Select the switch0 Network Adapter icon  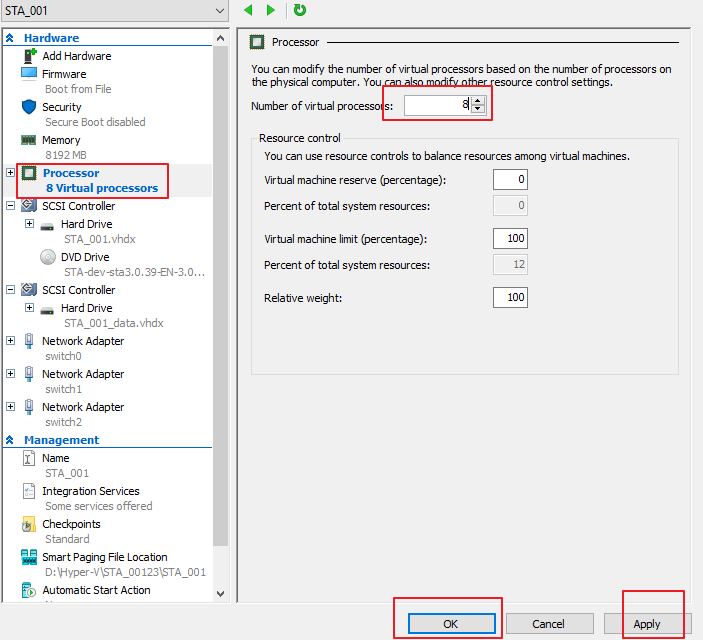29,341
